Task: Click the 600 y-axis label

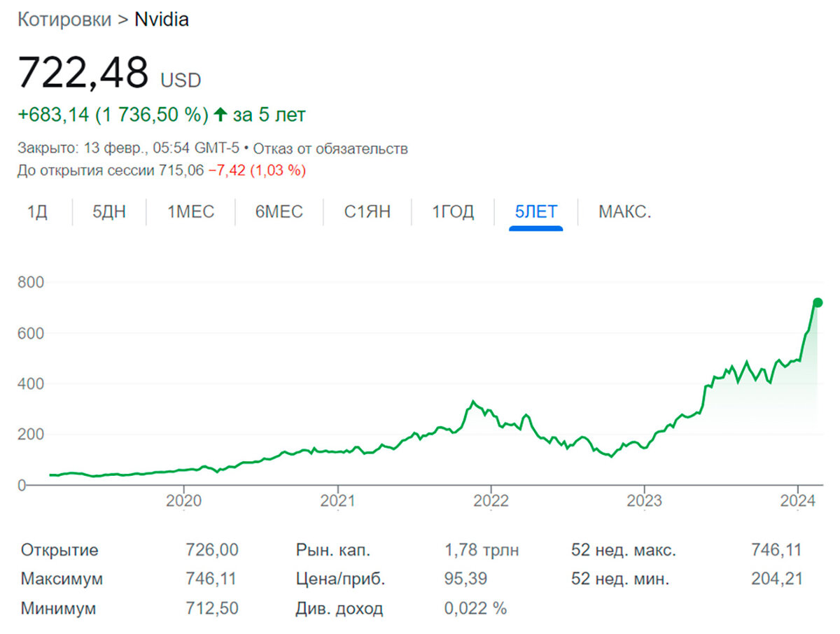Action: [31, 333]
